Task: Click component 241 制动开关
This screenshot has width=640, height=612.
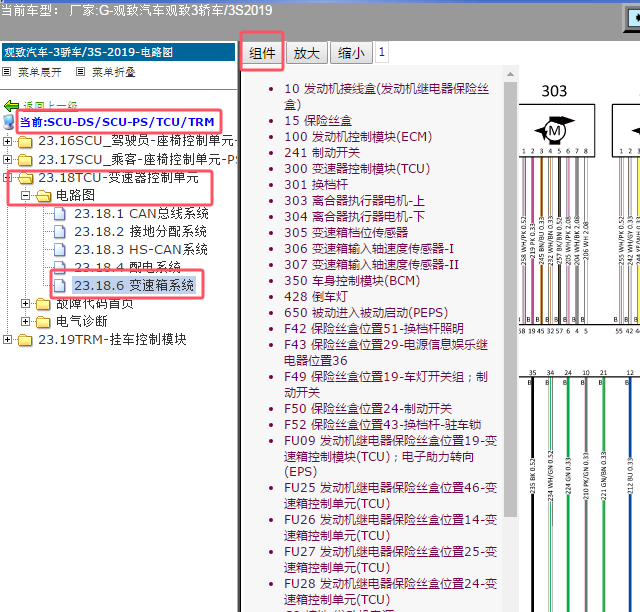Action: (322, 152)
